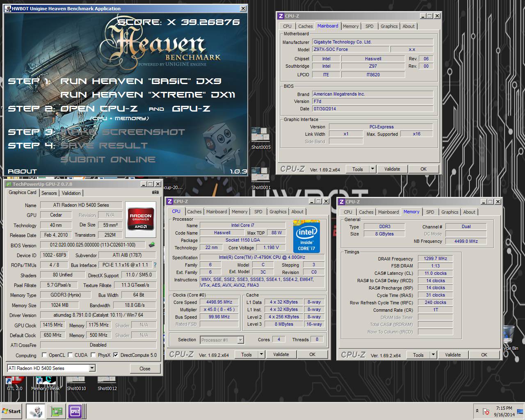Show hidden system tray icons
This screenshot has height=420, width=525.
coord(477,411)
